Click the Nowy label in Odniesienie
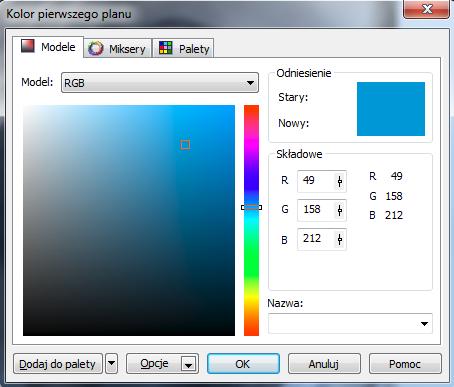Viewport: 454px width, 387px height. pos(293,123)
